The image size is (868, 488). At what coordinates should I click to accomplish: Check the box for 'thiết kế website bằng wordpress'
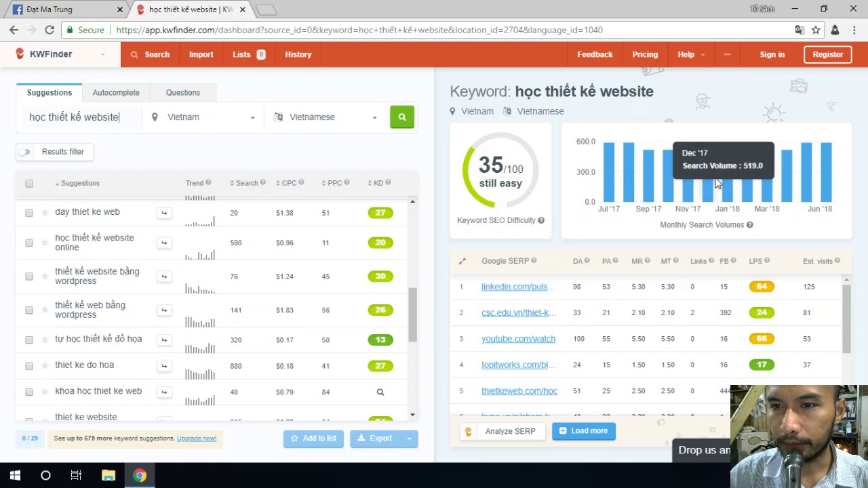pyautogui.click(x=29, y=277)
